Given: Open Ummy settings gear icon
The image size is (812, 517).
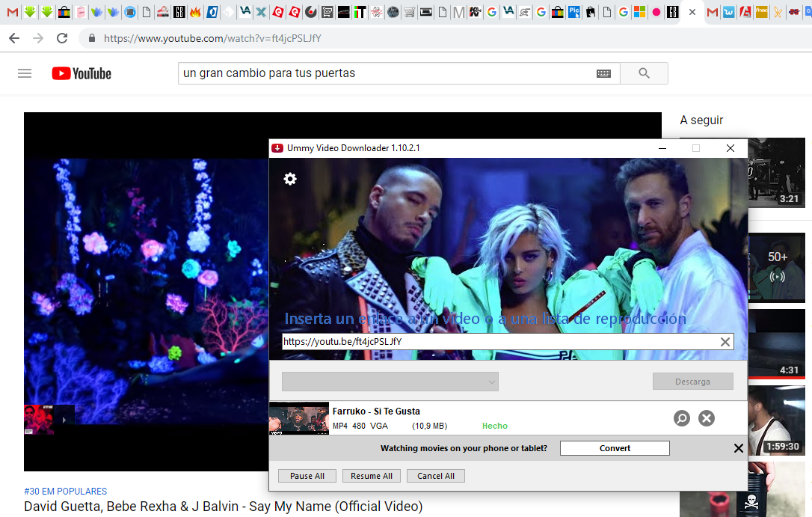Looking at the screenshot, I should (x=290, y=179).
